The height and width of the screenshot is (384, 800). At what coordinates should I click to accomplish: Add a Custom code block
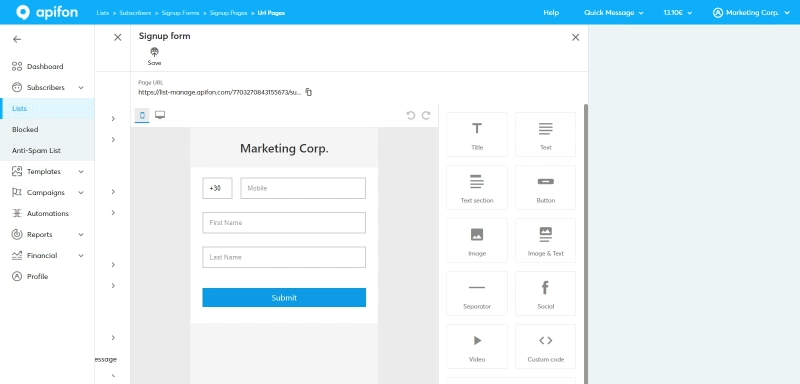pyautogui.click(x=545, y=347)
